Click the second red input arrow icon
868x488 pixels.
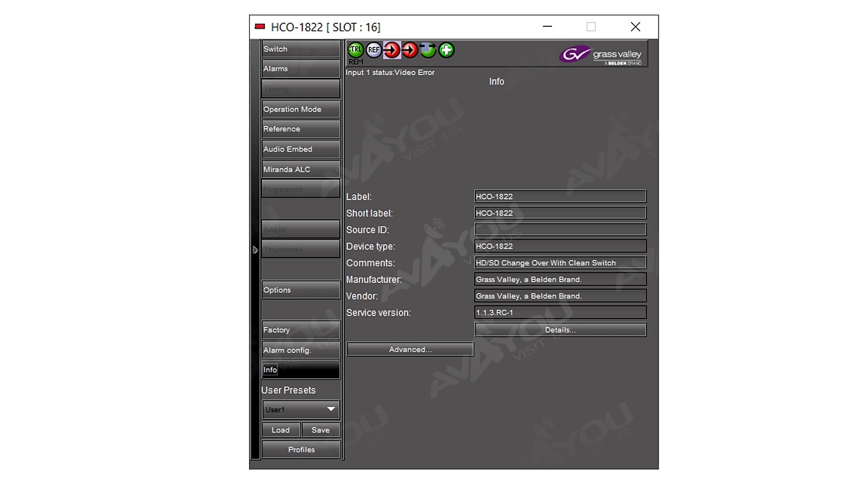[x=410, y=50]
